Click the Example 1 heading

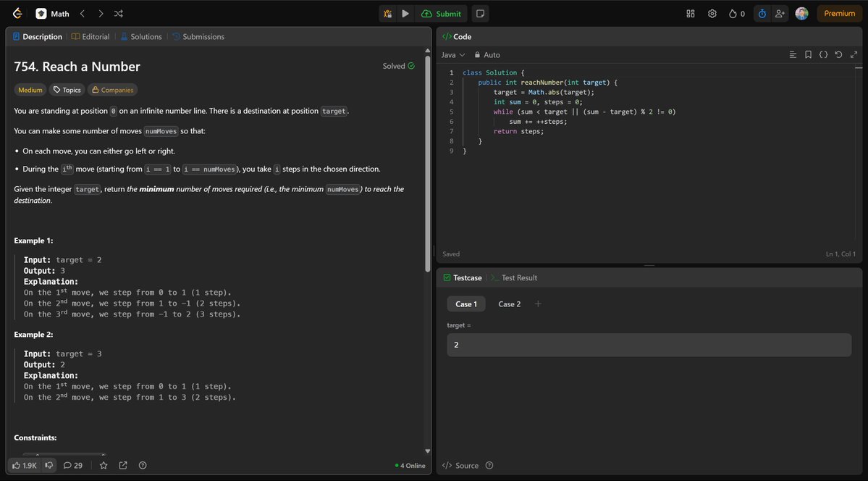(x=34, y=240)
